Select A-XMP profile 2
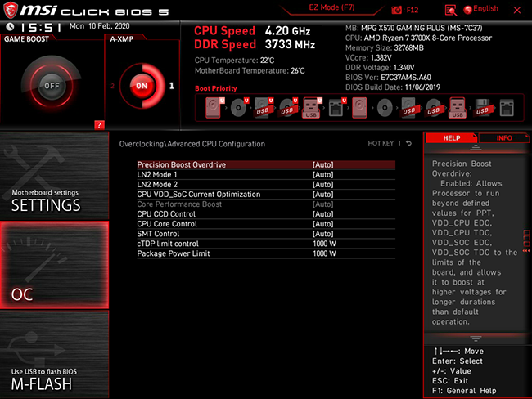This screenshot has height=399, width=532. (x=112, y=86)
